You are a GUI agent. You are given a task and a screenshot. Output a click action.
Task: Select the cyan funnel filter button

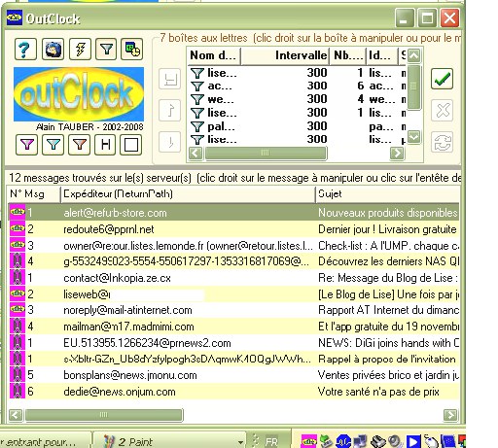click(x=53, y=145)
